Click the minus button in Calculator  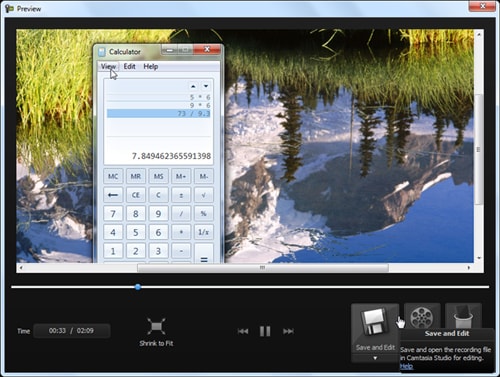[x=181, y=251]
